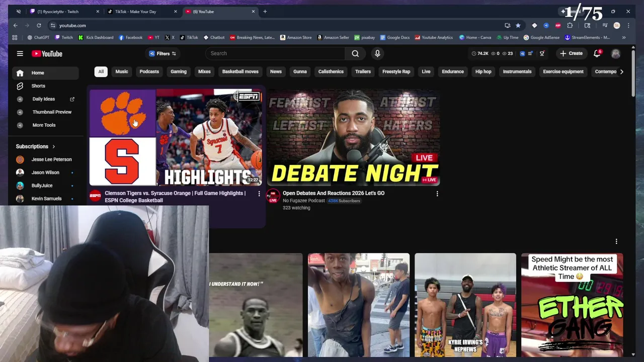Open Chrome extensions puzzle icon
Screen dimensions: 644x362
click(x=570, y=25)
